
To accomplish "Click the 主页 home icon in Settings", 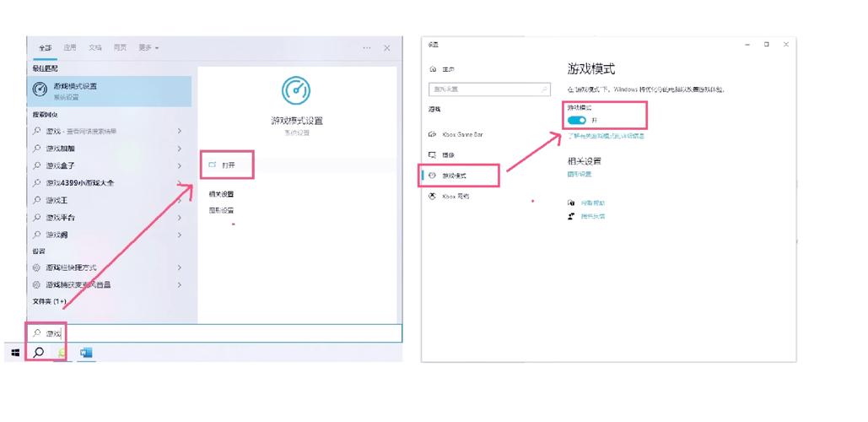I will [433, 69].
